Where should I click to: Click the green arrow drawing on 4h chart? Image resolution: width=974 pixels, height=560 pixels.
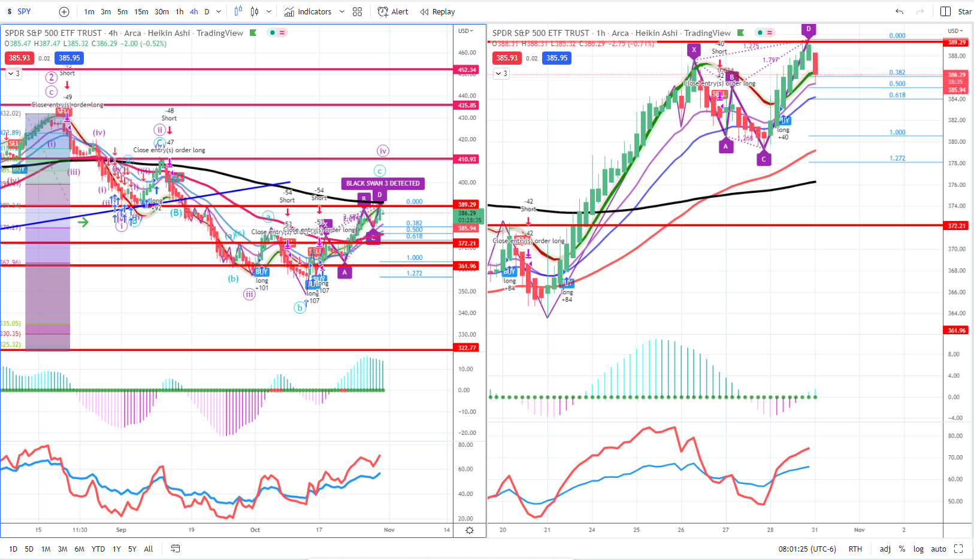tap(83, 222)
